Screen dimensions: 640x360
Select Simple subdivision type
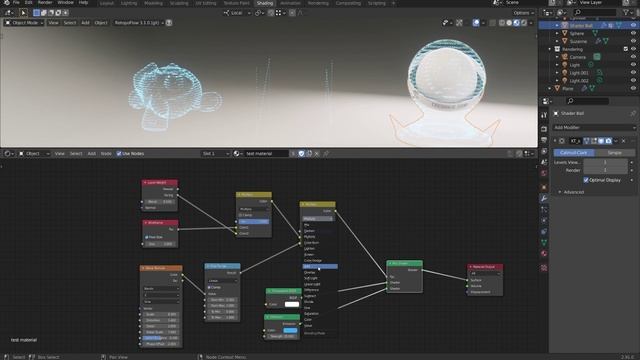(615, 153)
